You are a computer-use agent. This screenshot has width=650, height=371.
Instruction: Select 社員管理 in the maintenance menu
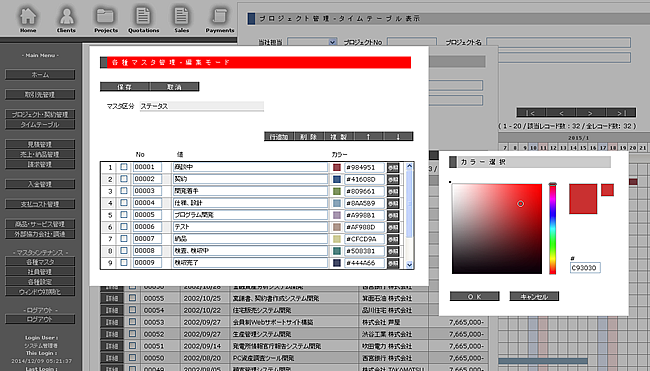(x=40, y=272)
